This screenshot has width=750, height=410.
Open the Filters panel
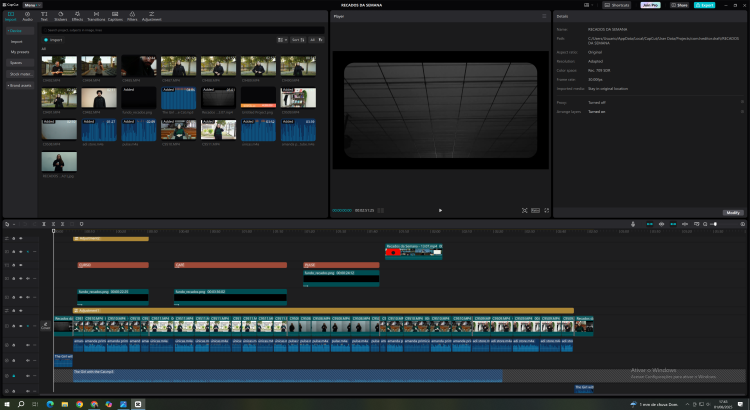pos(133,17)
